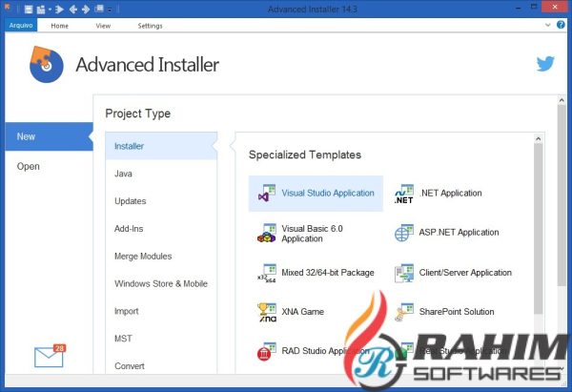Click the .NET Application label
This screenshot has width=572, height=392.
[451, 193]
